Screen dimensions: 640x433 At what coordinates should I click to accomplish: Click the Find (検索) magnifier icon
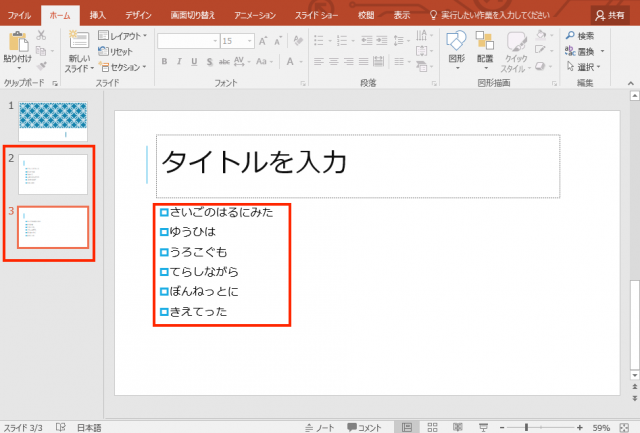[570, 36]
